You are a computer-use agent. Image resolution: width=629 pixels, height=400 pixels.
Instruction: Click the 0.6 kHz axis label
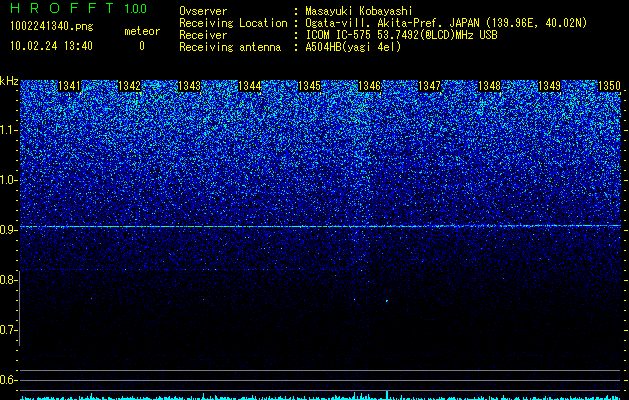8,380
